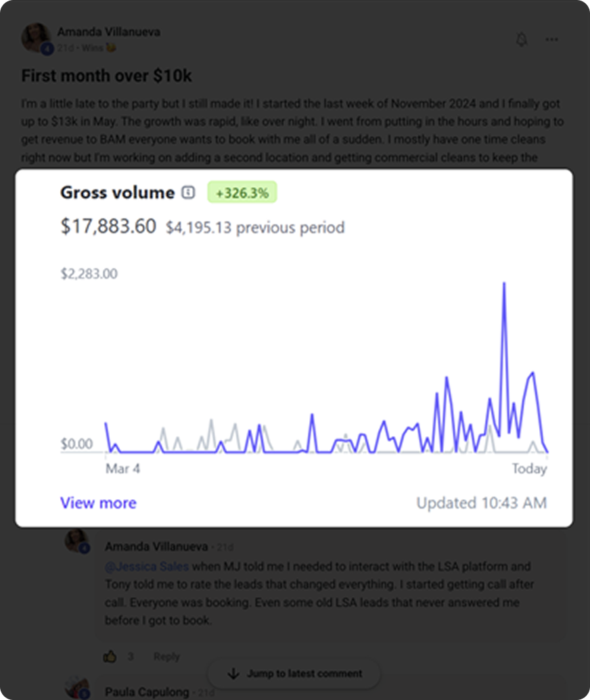Open the View more link
The image size is (590, 700).
pyautogui.click(x=98, y=503)
